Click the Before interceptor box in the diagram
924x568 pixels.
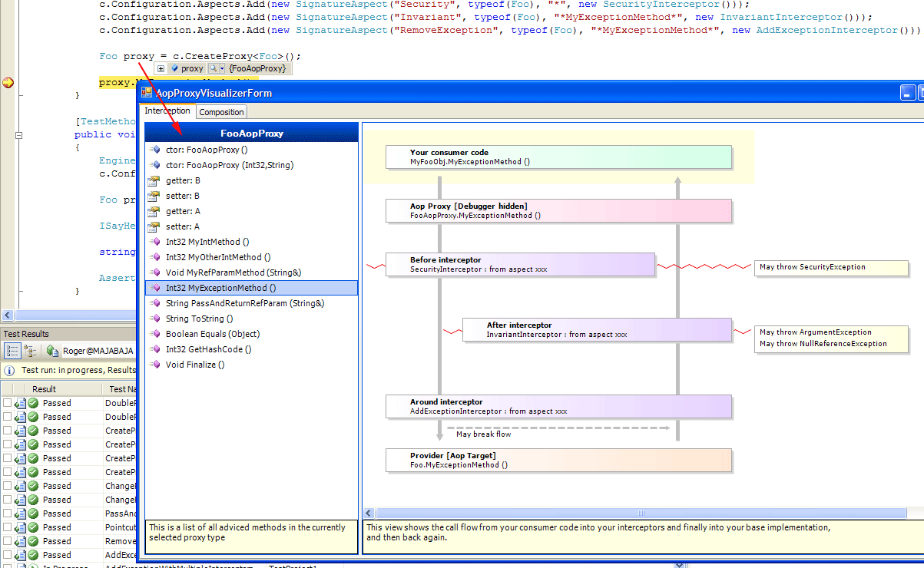(x=520, y=265)
